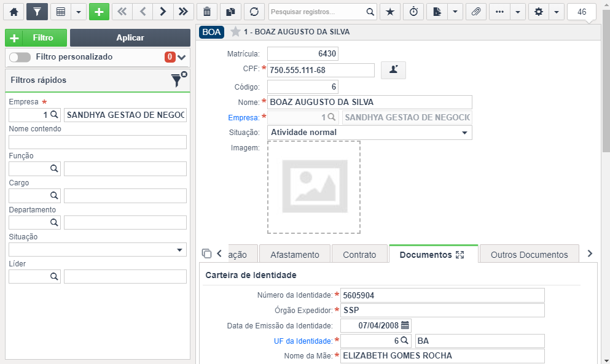Expand the Filtro personalizado chevron

[x=181, y=57]
